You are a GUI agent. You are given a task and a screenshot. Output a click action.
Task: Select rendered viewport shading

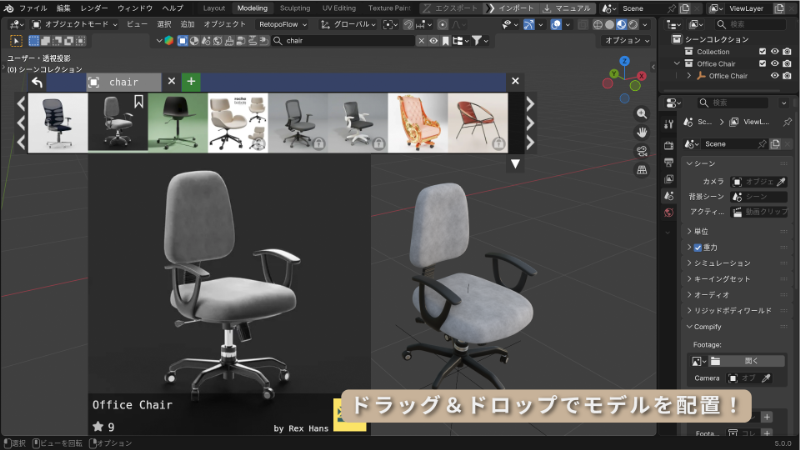coord(633,24)
